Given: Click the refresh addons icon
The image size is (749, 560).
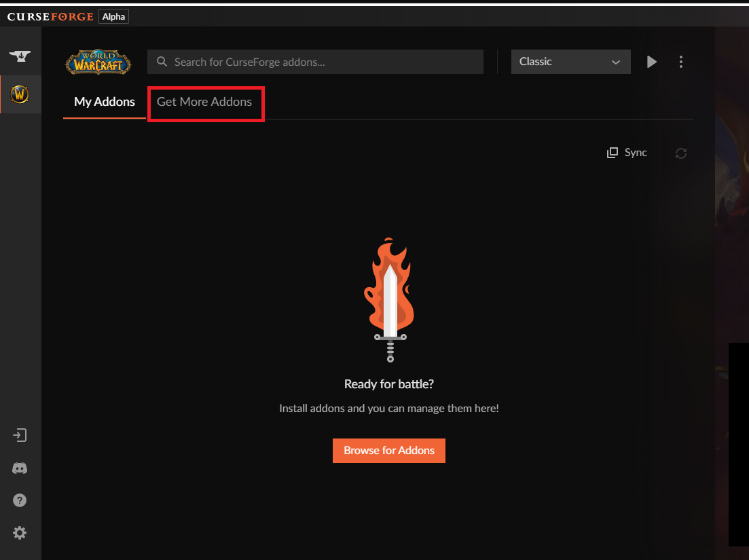Looking at the screenshot, I should point(681,153).
